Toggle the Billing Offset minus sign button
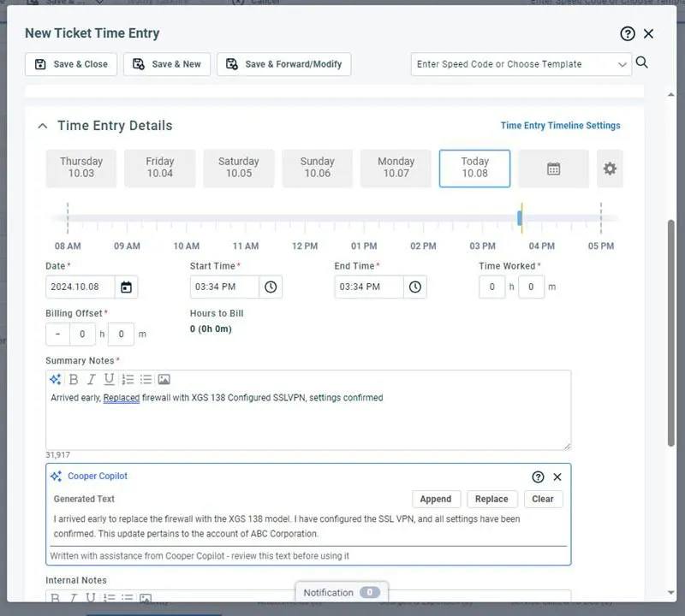 57,334
